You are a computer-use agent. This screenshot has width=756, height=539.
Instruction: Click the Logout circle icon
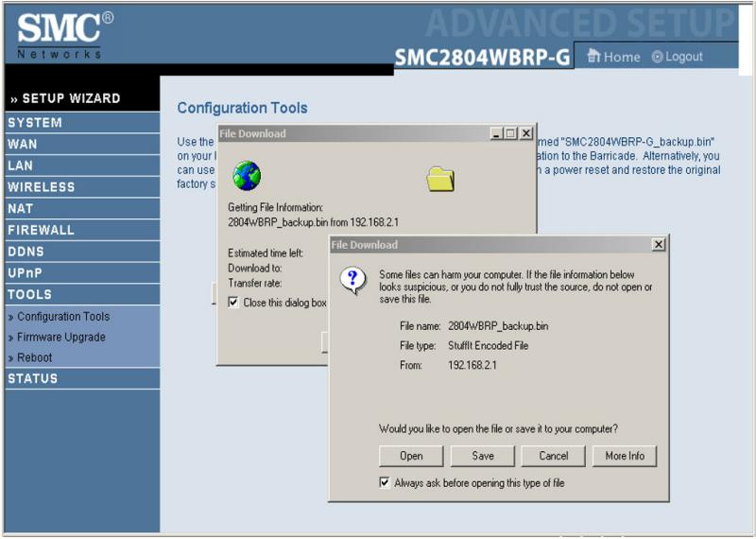coord(657,57)
